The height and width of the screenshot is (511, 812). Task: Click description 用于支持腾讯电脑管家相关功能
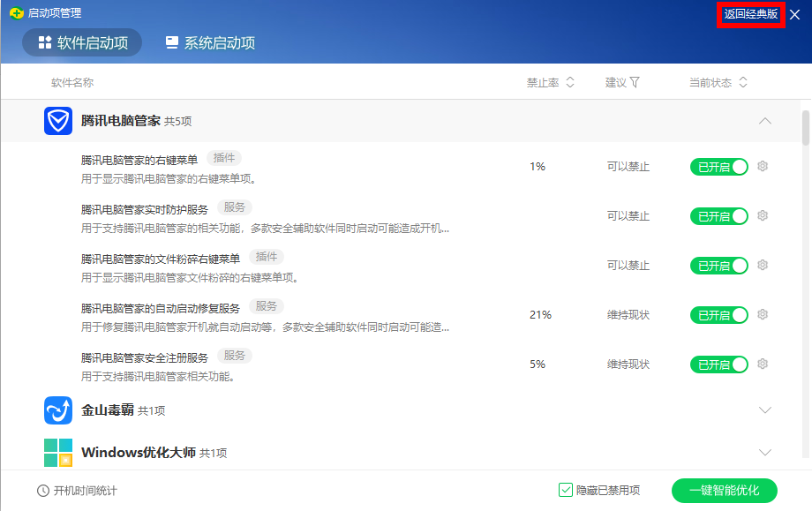click(158, 377)
